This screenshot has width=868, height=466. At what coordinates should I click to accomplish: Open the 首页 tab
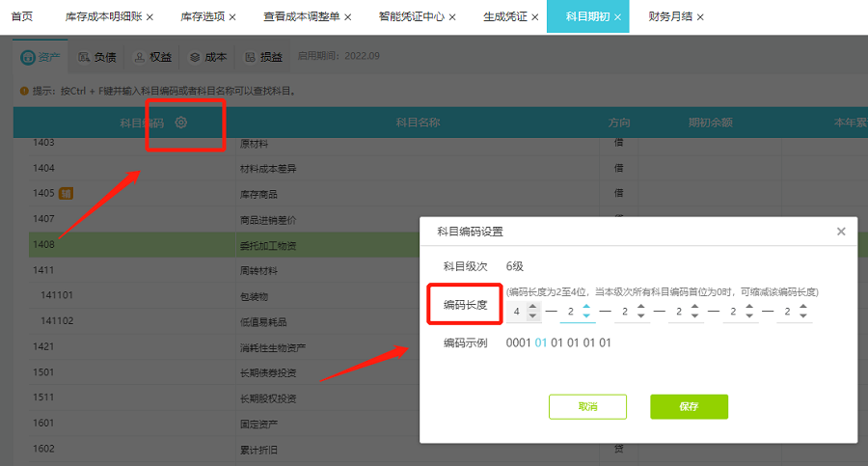(22, 16)
